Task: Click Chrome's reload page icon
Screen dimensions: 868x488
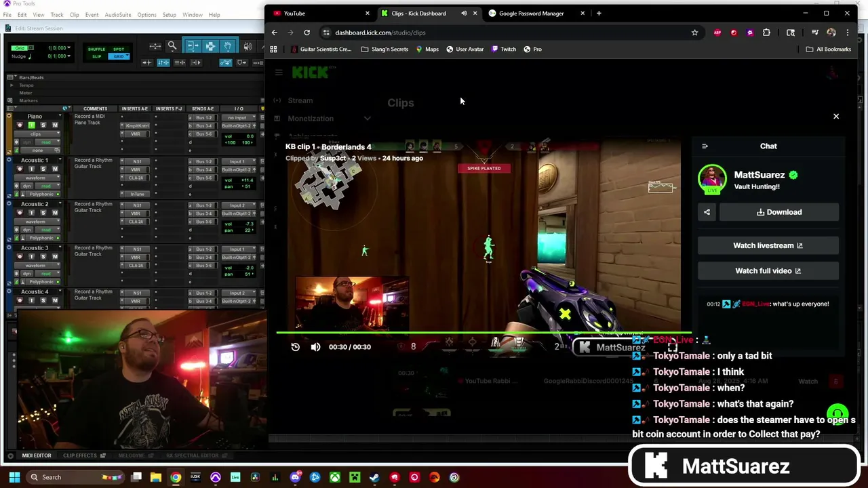Action: [307, 33]
